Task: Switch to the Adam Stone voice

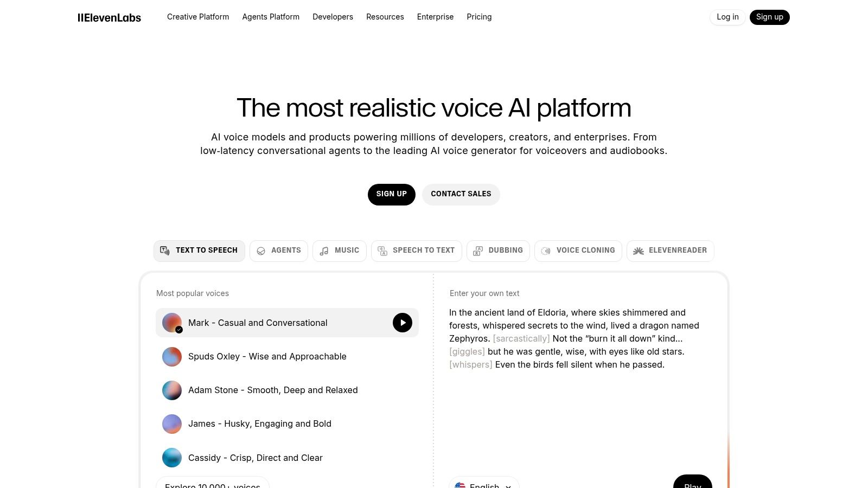Action: click(273, 390)
